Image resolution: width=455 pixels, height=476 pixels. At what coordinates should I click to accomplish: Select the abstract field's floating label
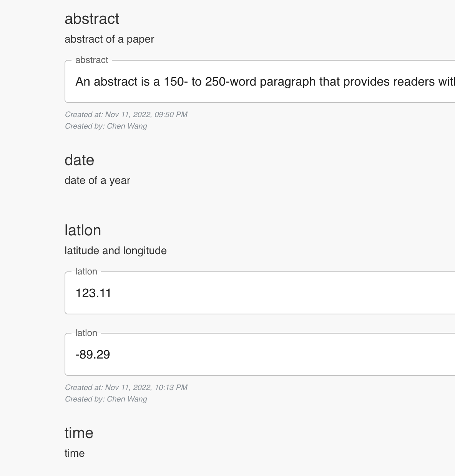(92, 60)
